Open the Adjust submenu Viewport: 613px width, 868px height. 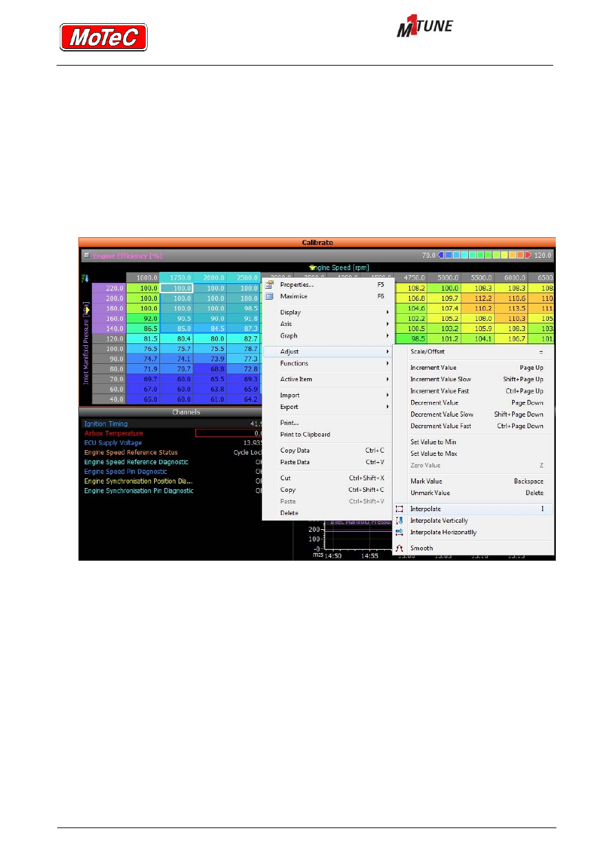(328, 352)
